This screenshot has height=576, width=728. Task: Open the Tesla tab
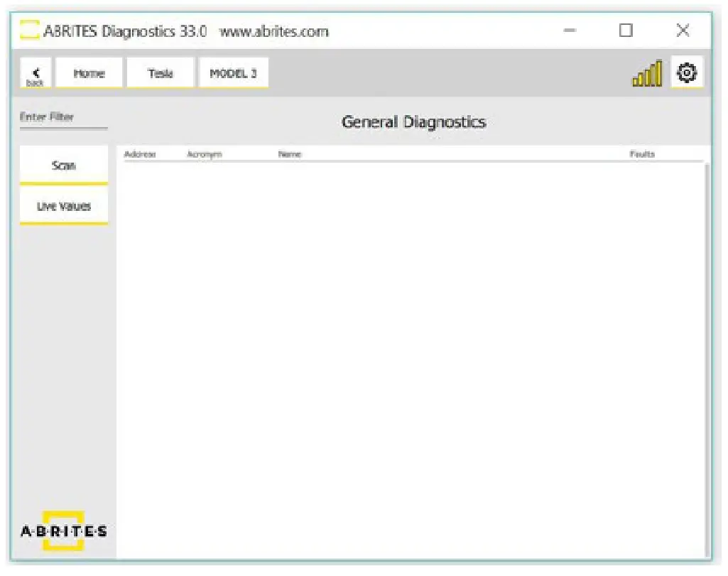coord(161,73)
